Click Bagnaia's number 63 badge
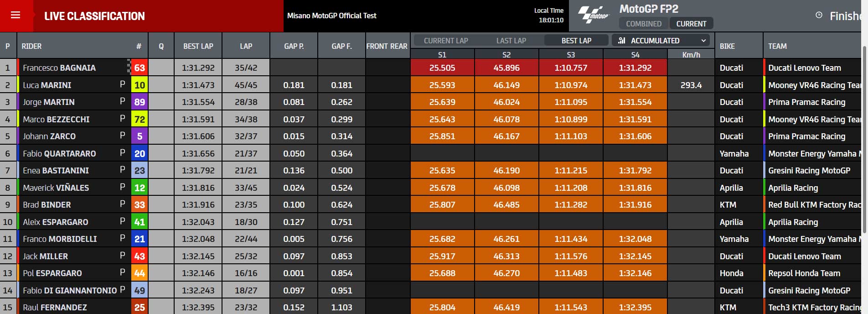Image resolution: width=868 pixels, height=314 pixels. click(139, 68)
